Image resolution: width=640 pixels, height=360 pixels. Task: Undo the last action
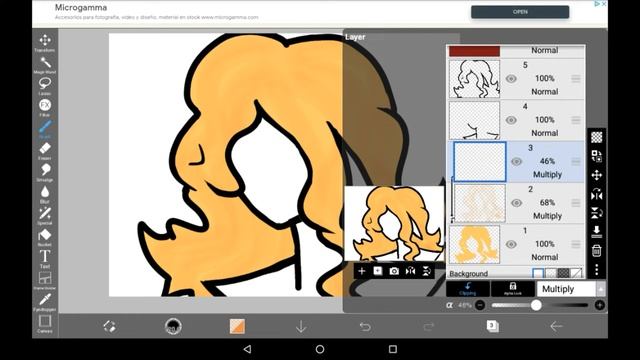pos(365,327)
